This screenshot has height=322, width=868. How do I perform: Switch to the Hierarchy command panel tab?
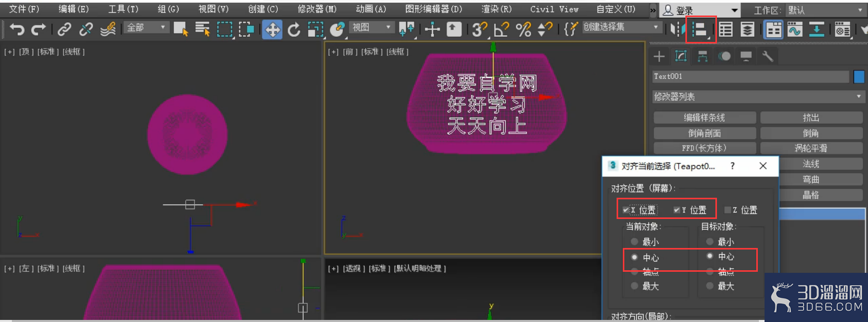pyautogui.click(x=702, y=56)
